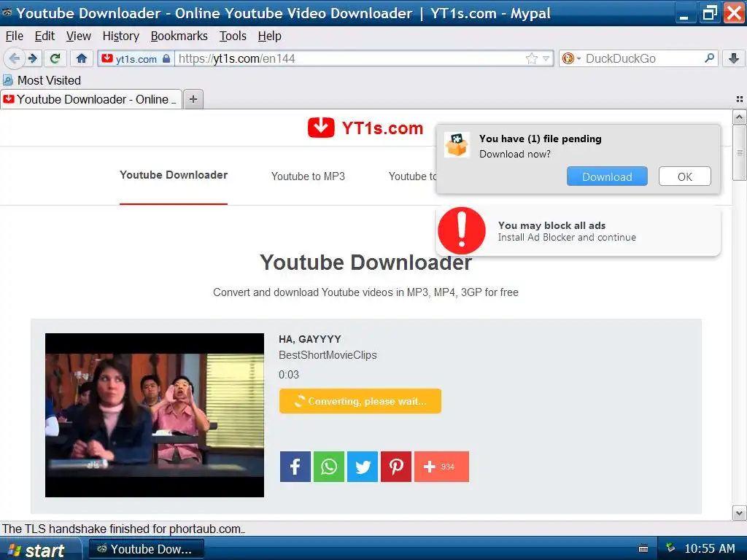
Task: Click the scrollbar up arrow
Action: 740,117
